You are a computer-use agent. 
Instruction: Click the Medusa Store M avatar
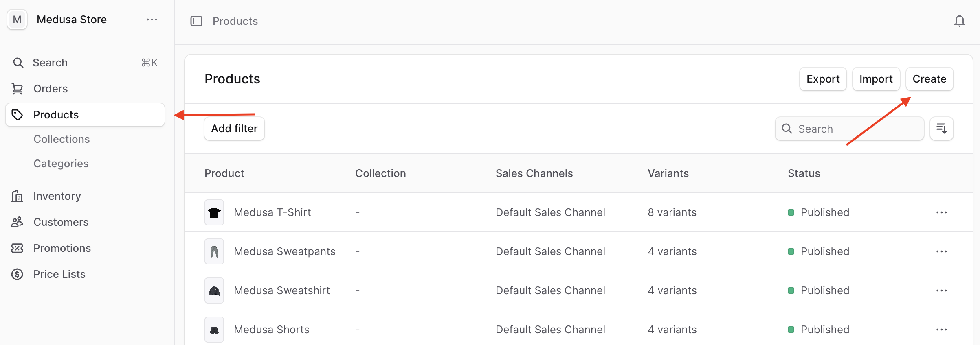point(17,20)
